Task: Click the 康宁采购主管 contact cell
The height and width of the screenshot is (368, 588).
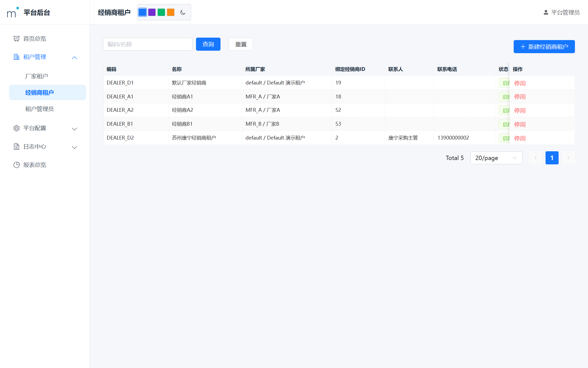Action: click(409, 138)
